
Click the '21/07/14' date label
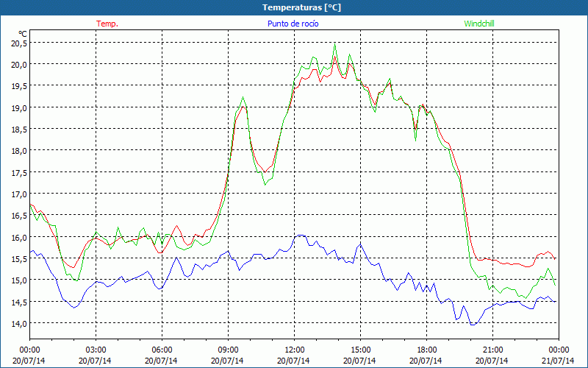[x=558, y=361]
